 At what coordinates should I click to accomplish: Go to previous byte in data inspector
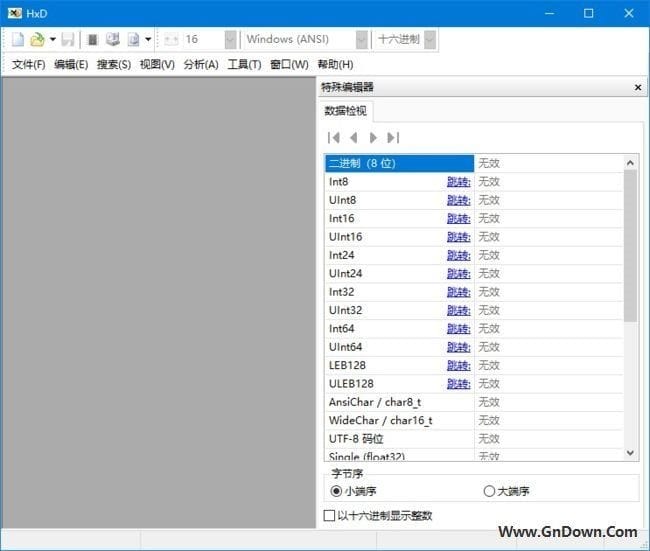[354, 138]
